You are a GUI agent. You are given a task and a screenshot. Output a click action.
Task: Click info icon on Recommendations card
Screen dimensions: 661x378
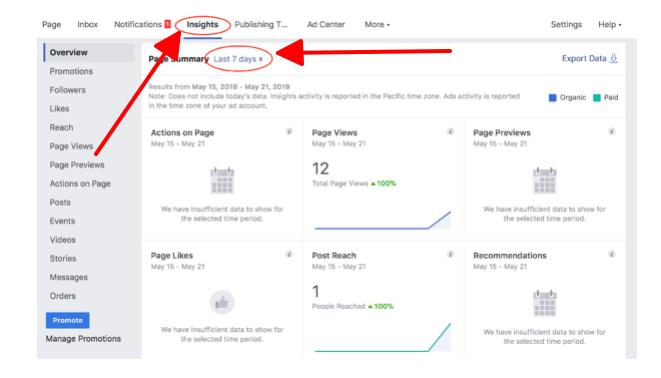[611, 254]
